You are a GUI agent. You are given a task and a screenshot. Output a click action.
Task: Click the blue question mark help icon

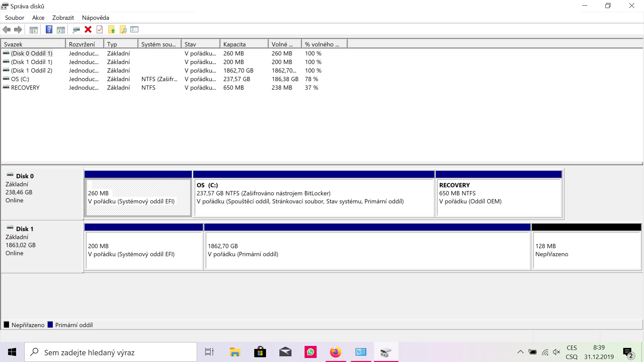[x=49, y=29]
